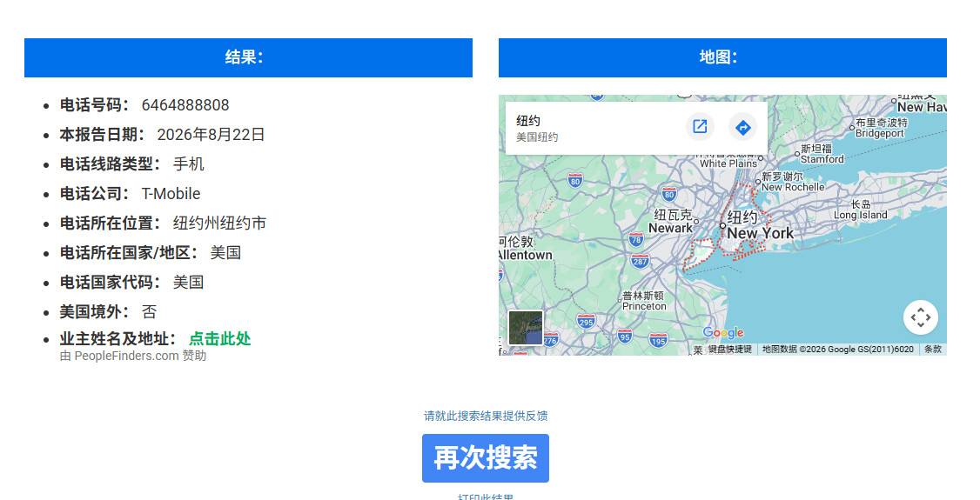
Task: Click the 结果: header bar
Action: (x=248, y=58)
